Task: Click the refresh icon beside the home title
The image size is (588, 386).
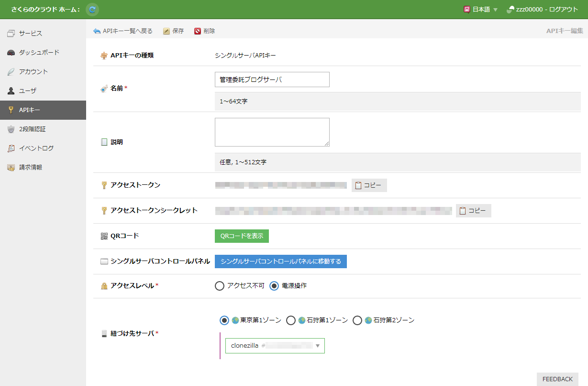Action: pos(92,9)
